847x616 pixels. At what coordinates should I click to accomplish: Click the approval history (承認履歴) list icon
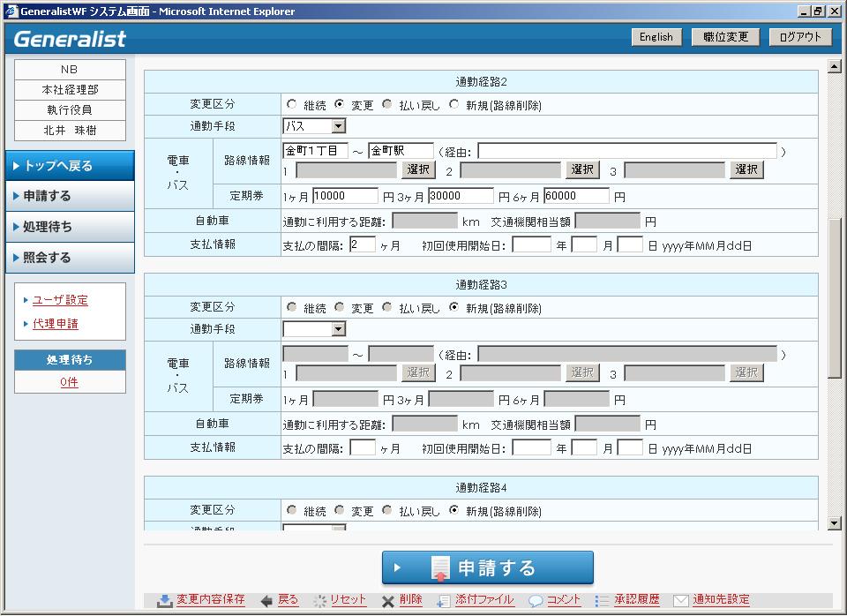point(603,601)
